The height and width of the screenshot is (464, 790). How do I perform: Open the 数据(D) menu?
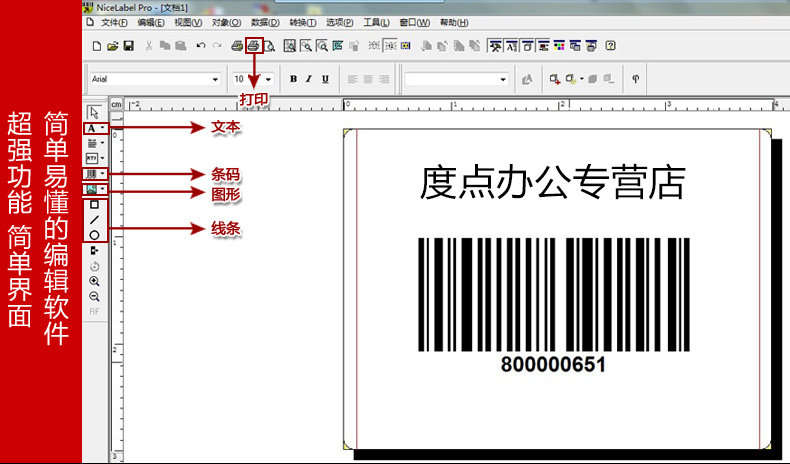(x=265, y=23)
